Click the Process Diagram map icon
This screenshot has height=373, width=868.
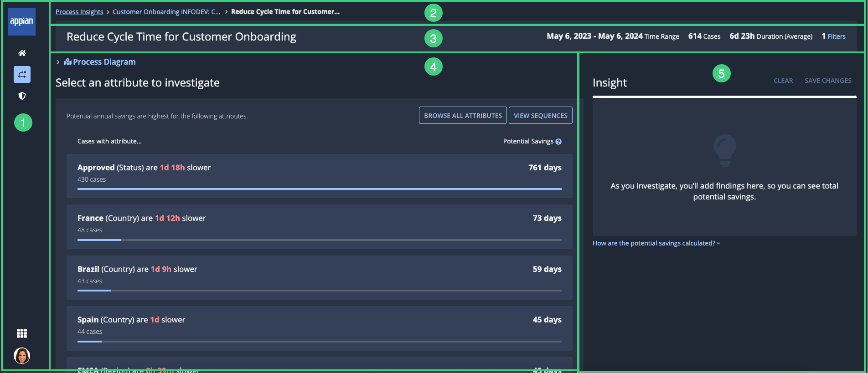(x=67, y=62)
